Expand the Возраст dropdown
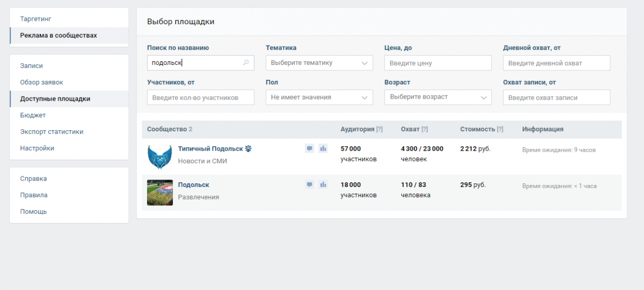644x290 pixels. [x=437, y=97]
